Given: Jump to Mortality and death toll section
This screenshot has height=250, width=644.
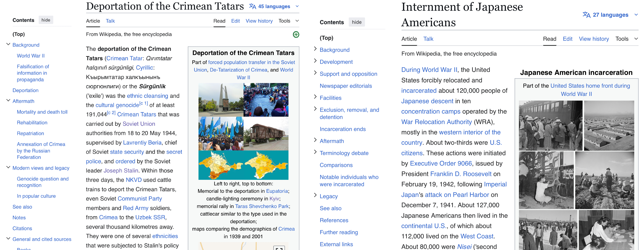Looking at the screenshot, I should point(42,112).
